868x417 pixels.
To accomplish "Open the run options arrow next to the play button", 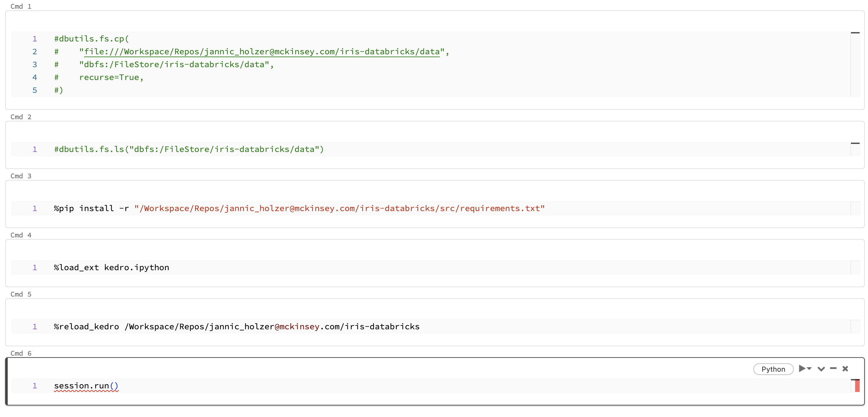I will [x=810, y=369].
